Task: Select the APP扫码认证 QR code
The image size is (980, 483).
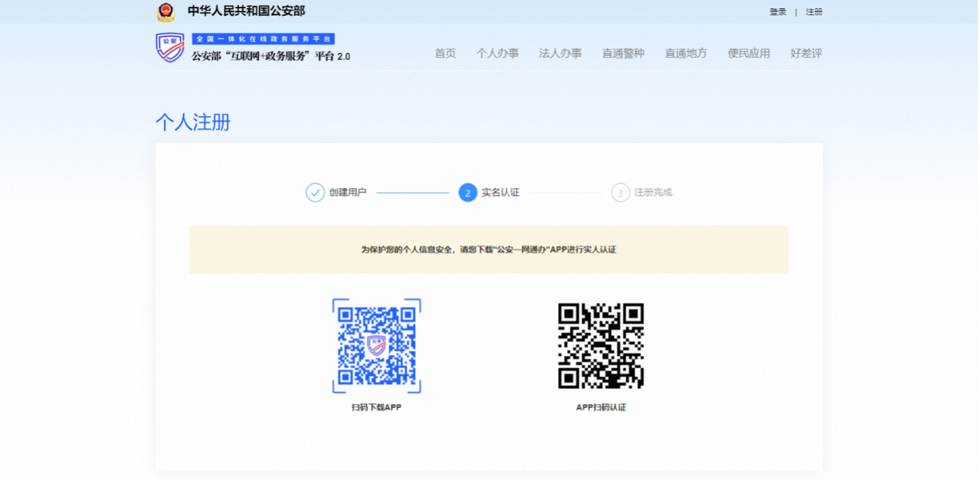Action: 601,346
